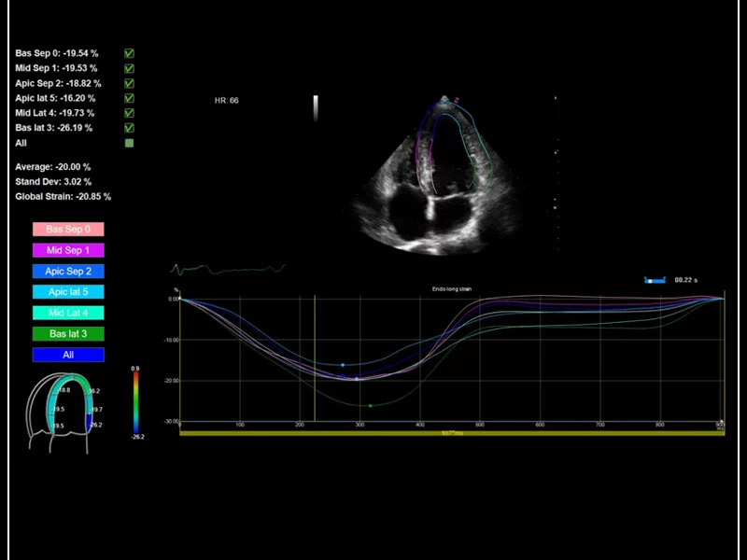Uncheck the Bas Sep 0 strain checkbox
The height and width of the screenshot is (560, 747).
[x=128, y=53]
